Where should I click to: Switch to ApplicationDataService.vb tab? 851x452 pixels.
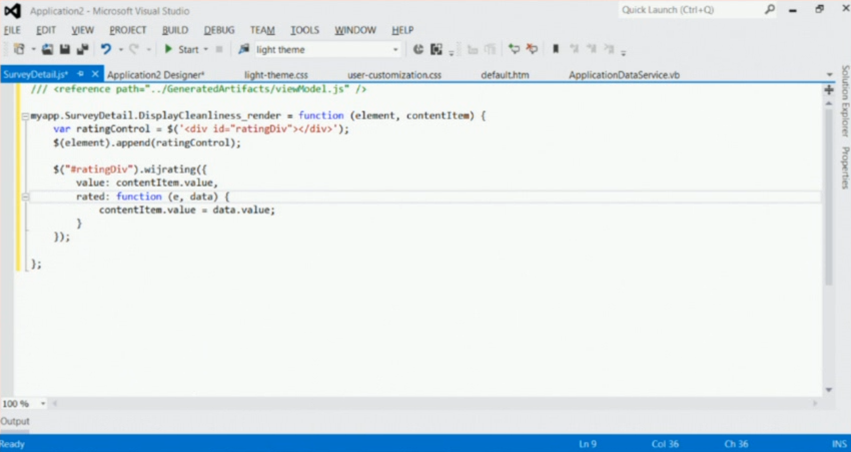tap(624, 75)
